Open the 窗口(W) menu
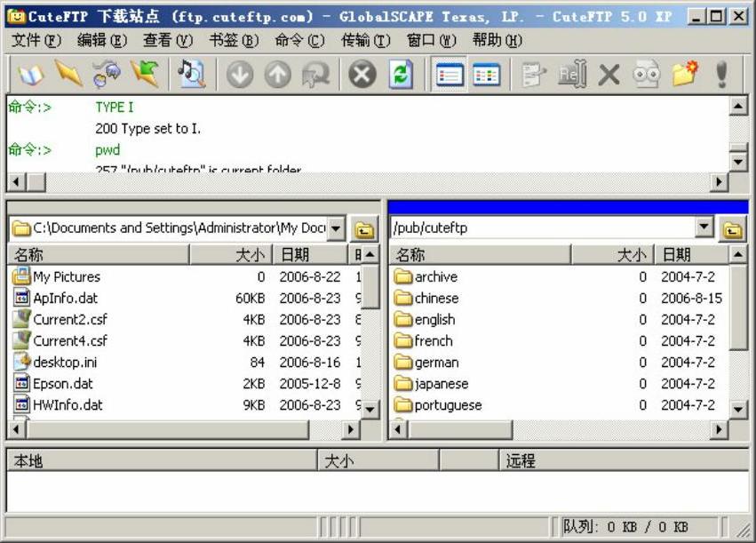The width and height of the screenshot is (756, 543). click(432, 41)
